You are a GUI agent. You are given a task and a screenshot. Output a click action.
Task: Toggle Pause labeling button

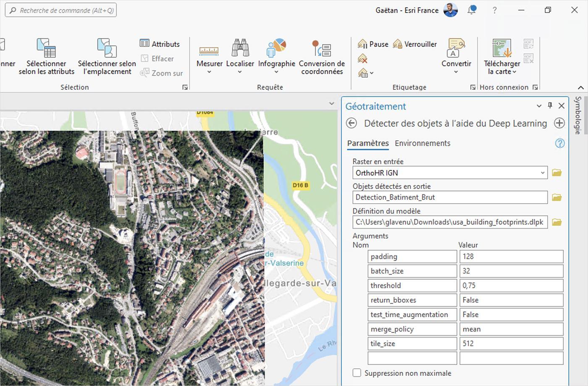[x=373, y=44]
